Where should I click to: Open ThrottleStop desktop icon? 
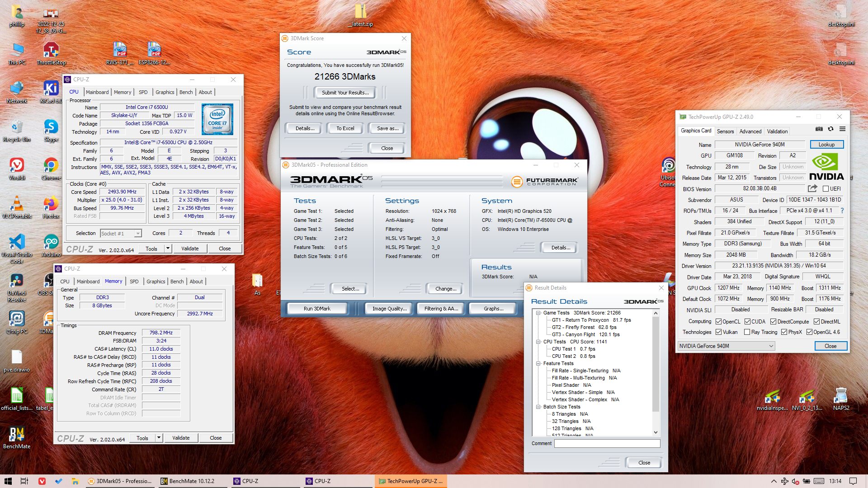51,53
